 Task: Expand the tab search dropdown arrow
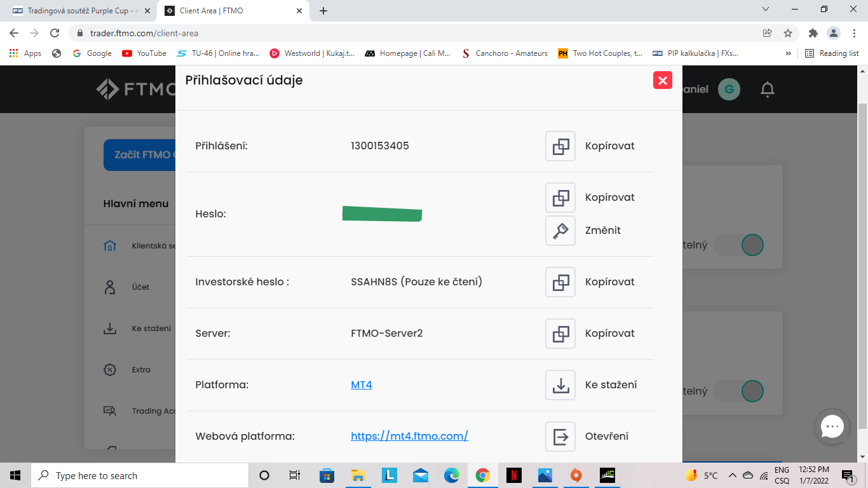coord(765,10)
